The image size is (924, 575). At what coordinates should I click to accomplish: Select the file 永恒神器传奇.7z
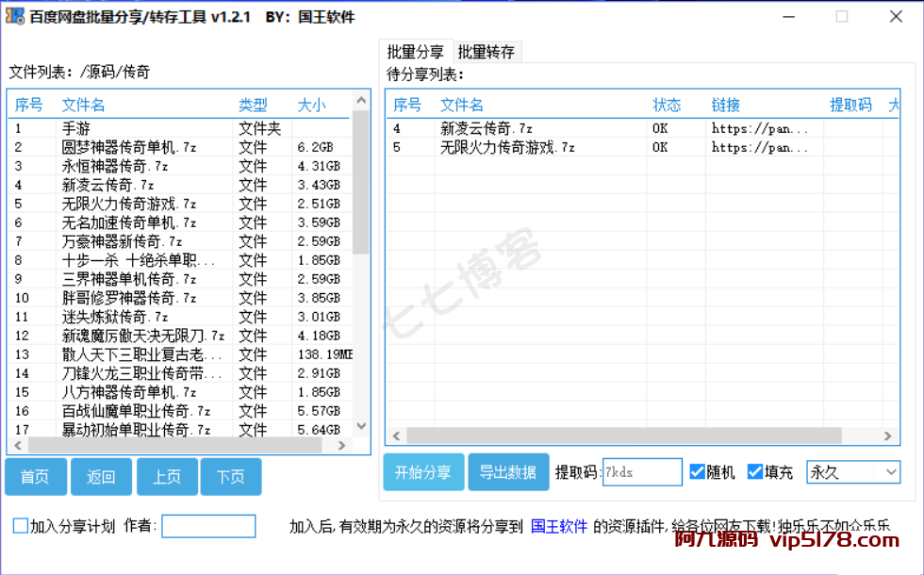tap(180, 166)
